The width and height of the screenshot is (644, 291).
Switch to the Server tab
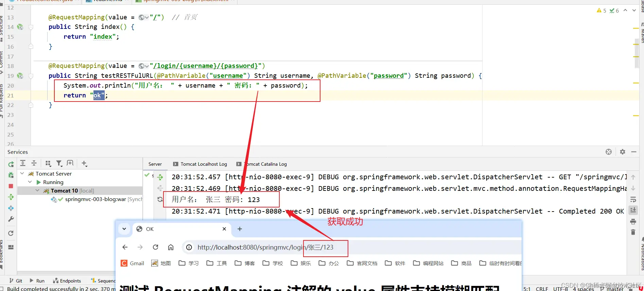pos(155,164)
